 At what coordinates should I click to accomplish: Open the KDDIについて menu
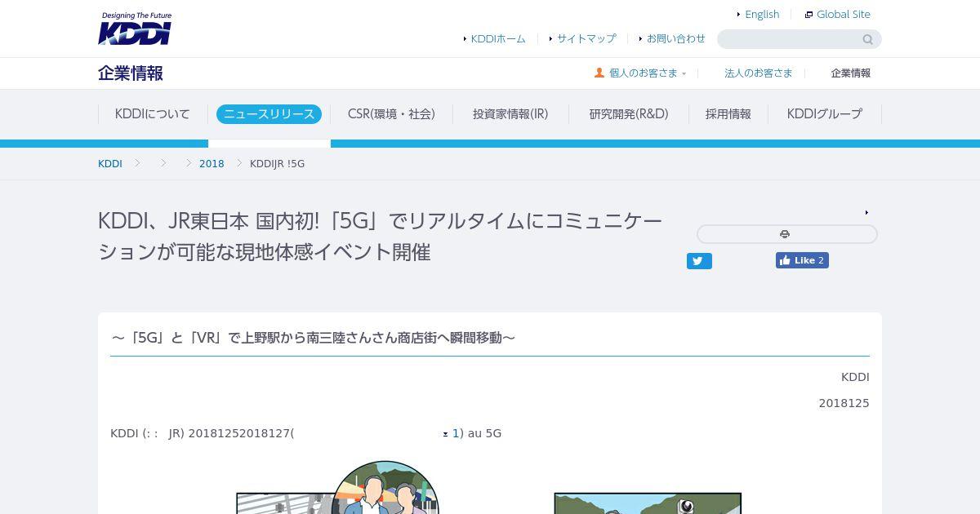(153, 114)
